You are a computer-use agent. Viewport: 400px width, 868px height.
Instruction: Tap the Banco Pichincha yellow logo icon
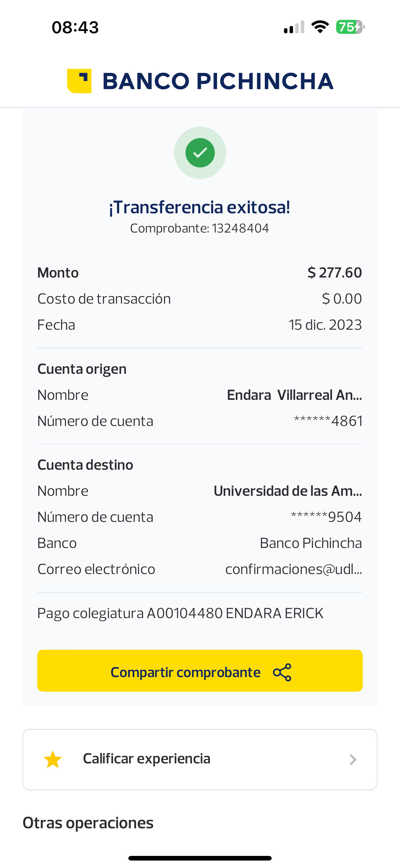79,81
